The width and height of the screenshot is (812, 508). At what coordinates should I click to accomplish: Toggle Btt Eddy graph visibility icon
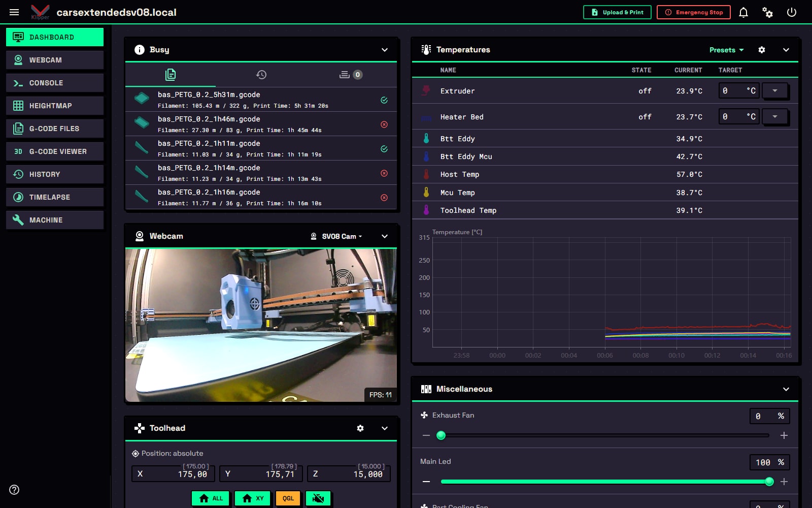pos(426,139)
